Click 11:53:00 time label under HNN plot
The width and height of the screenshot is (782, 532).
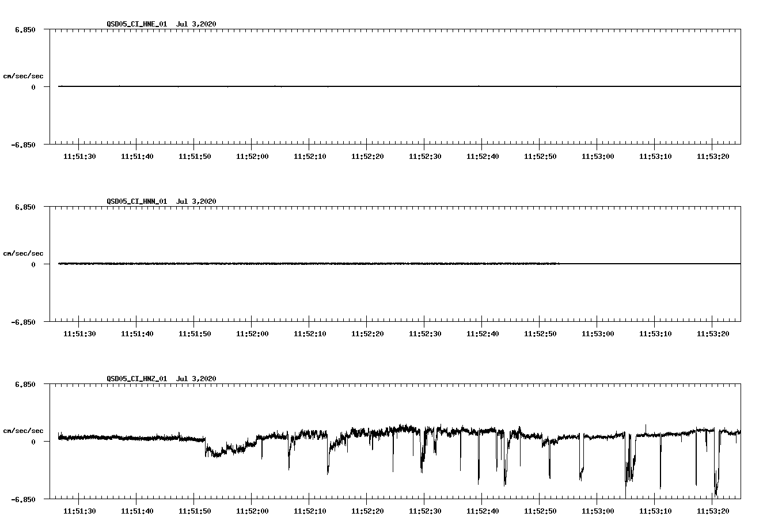[598, 334]
